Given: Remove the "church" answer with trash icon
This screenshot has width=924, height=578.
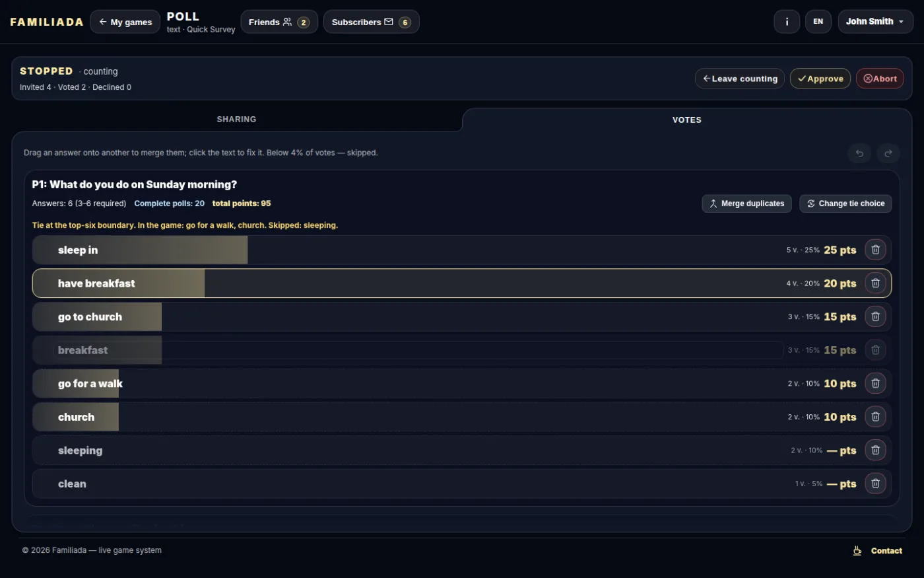Looking at the screenshot, I should (x=875, y=417).
